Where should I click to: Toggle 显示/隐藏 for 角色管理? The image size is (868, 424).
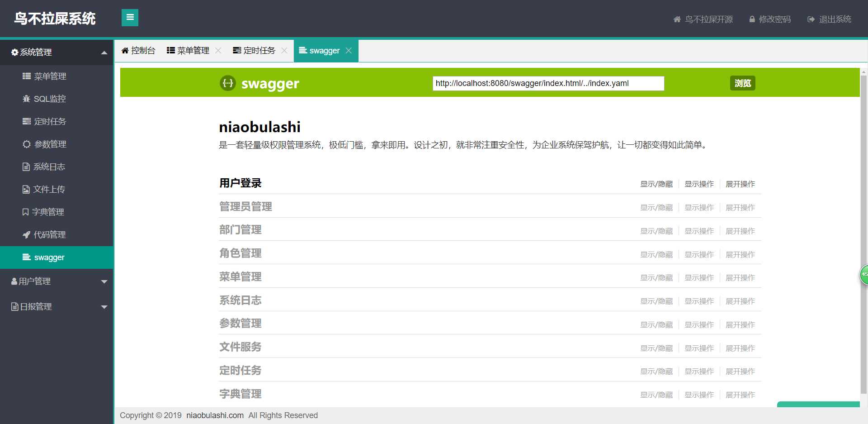pos(656,255)
